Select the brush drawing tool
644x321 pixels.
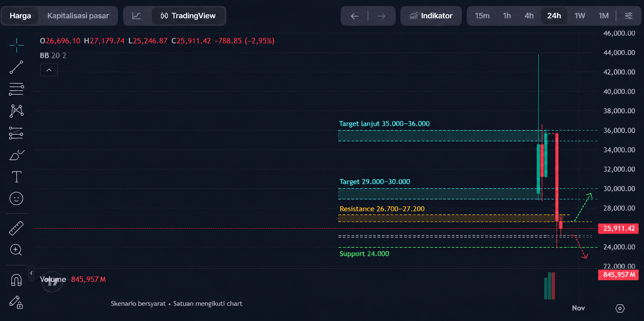[x=16, y=155]
